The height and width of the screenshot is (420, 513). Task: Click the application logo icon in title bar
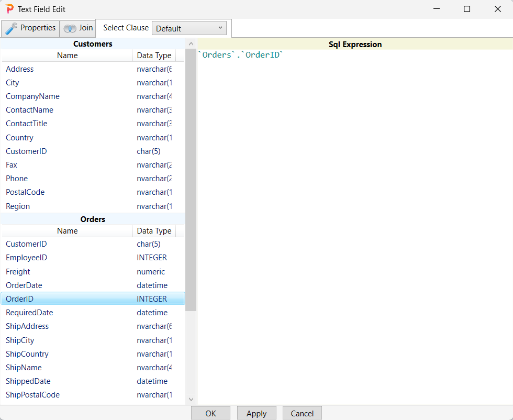pos(10,9)
